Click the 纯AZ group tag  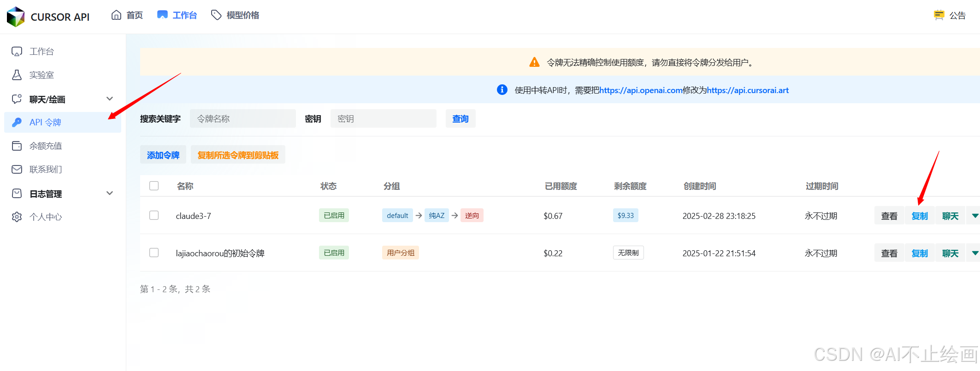[437, 215]
